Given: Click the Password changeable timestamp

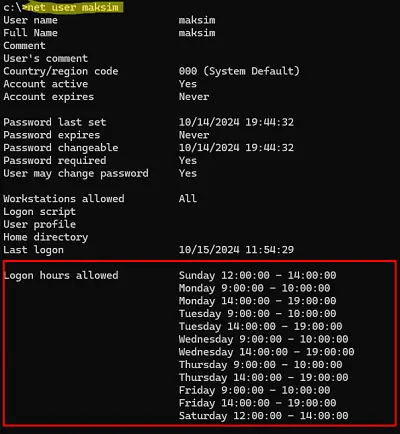Looking at the screenshot, I should tap(236, 148).
